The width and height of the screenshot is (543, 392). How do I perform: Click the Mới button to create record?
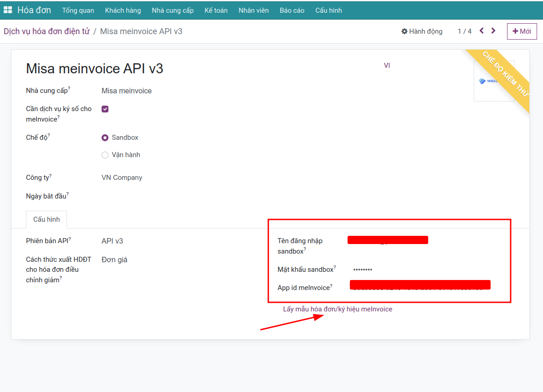(x=522, y=31)
